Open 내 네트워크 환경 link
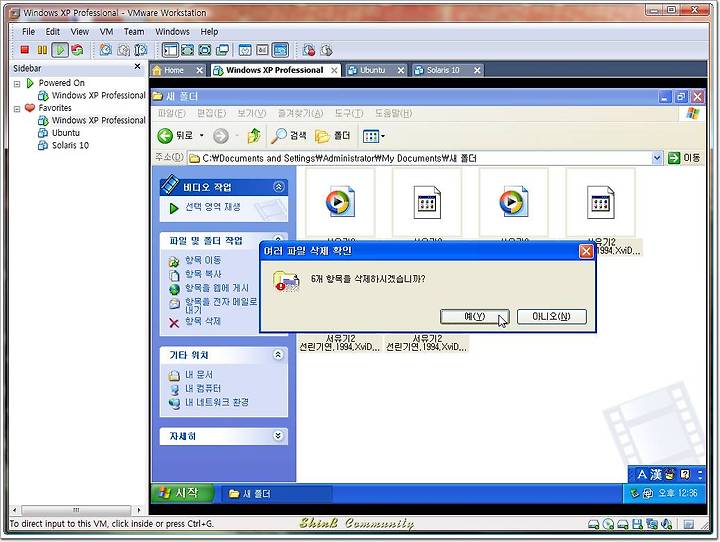Viewport: 720px width, 542px height. coord(216,402)
